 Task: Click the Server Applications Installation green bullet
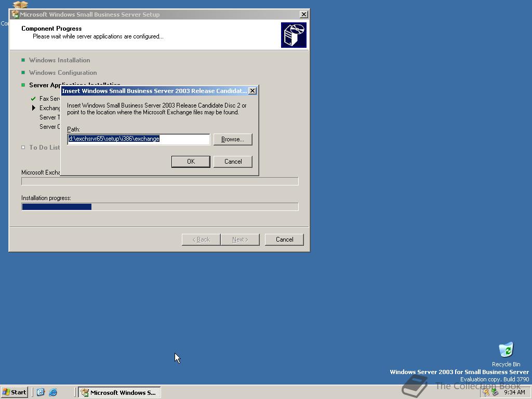pyautogui.click(x=23, y=85)
